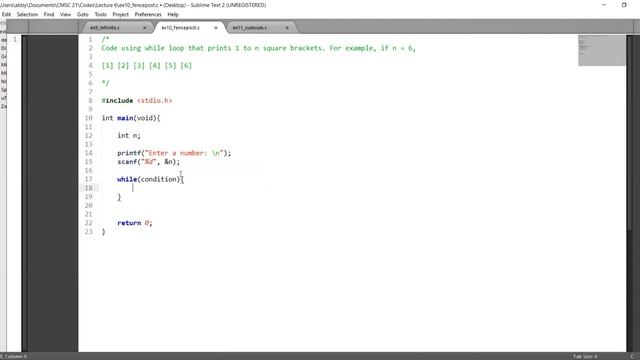Minimize the Sublime Text window

click(604, 5)
